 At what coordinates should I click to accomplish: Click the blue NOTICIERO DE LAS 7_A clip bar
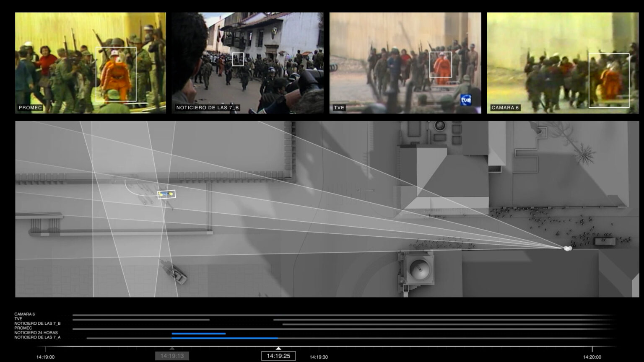[x=225, y=338]
